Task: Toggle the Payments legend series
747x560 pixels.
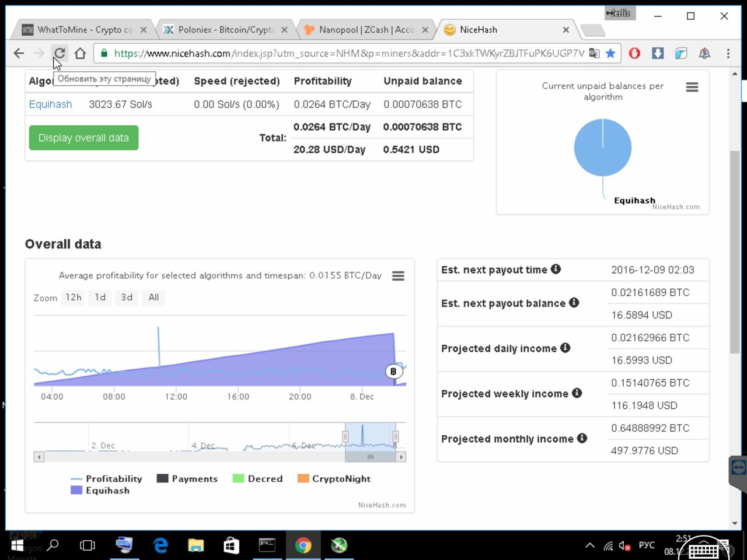Action: (x=187, y=479)
